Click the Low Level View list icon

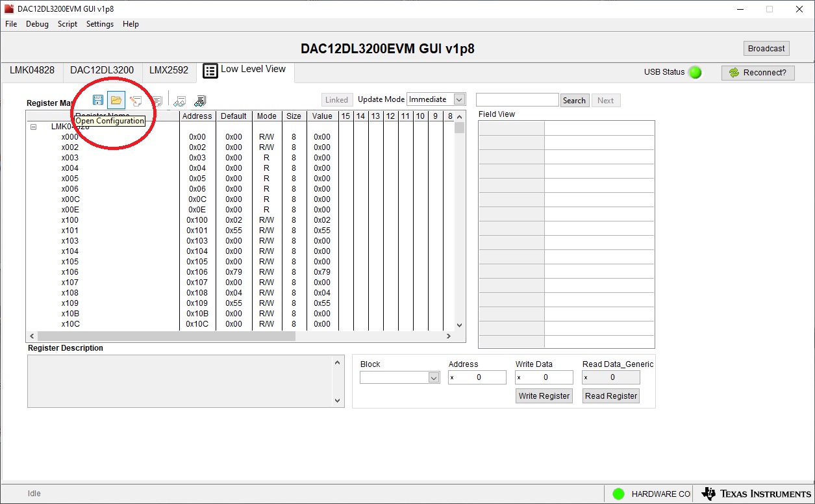(210, 71)
